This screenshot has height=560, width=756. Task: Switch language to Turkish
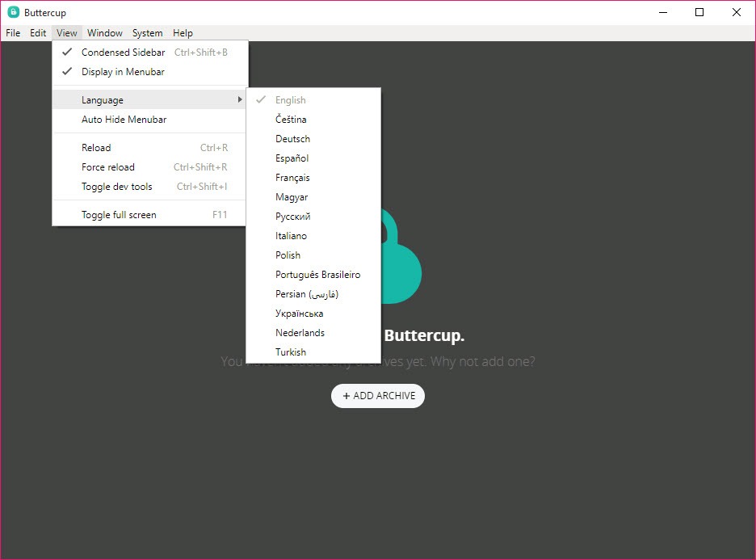(313, 352)
